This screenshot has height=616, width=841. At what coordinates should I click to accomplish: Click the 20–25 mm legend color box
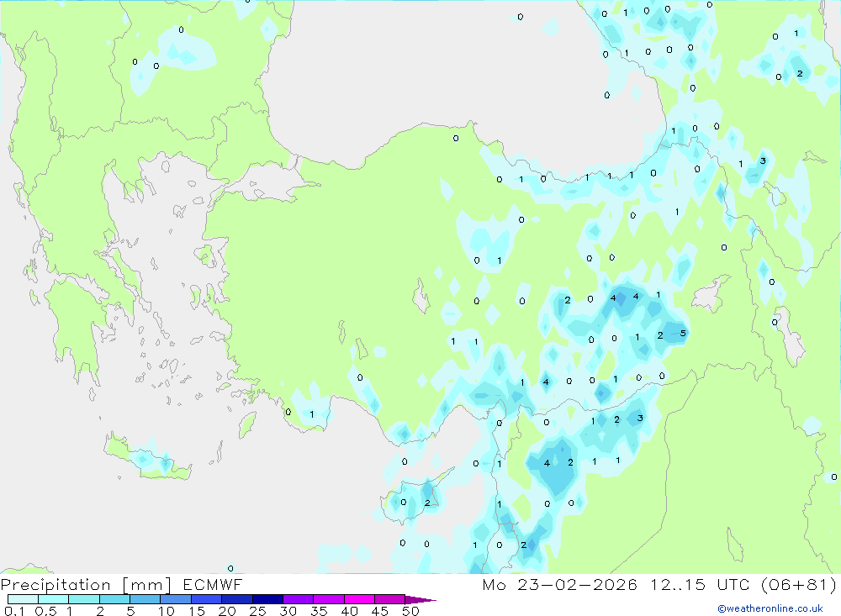(x=237, y=599)
